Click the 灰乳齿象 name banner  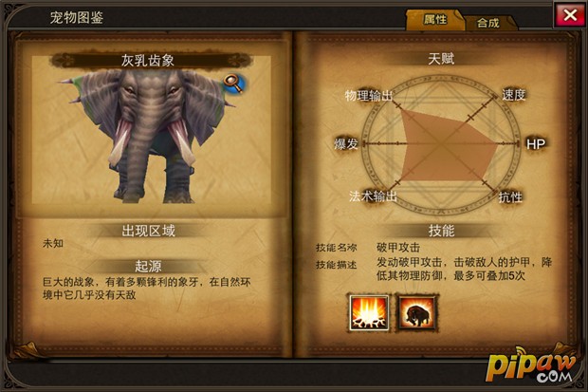pos(148,60)
